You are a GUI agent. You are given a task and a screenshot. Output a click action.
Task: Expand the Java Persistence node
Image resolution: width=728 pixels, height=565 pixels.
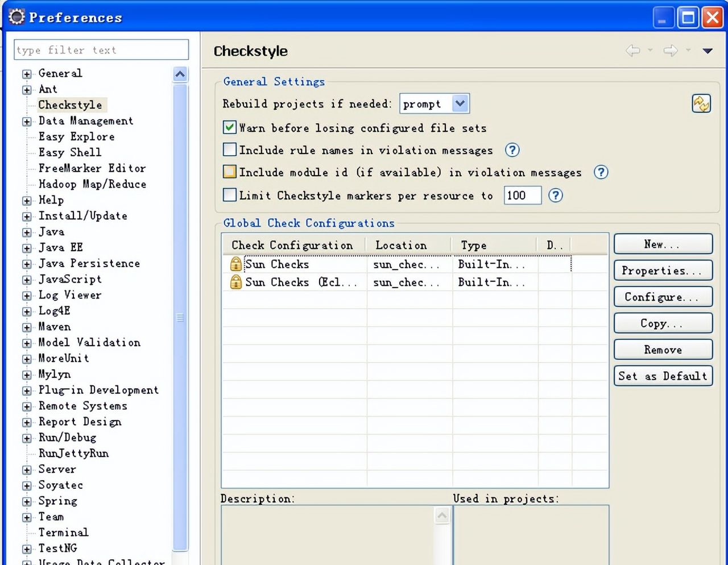[27, 264]
